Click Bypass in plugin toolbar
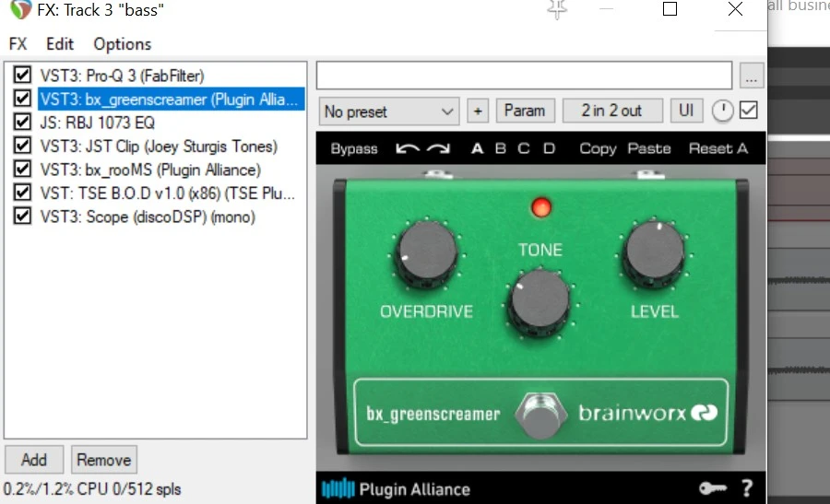The height and width of the screenshot is (504, 830). tap(353, 148)
